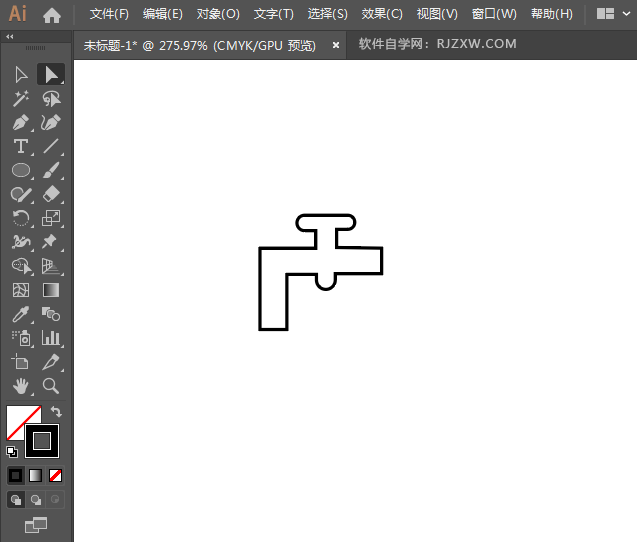The image size is (637, 542).
Task: Select the Perspective Grid tool
Action: pyautogui.click(x=51, y=266)
